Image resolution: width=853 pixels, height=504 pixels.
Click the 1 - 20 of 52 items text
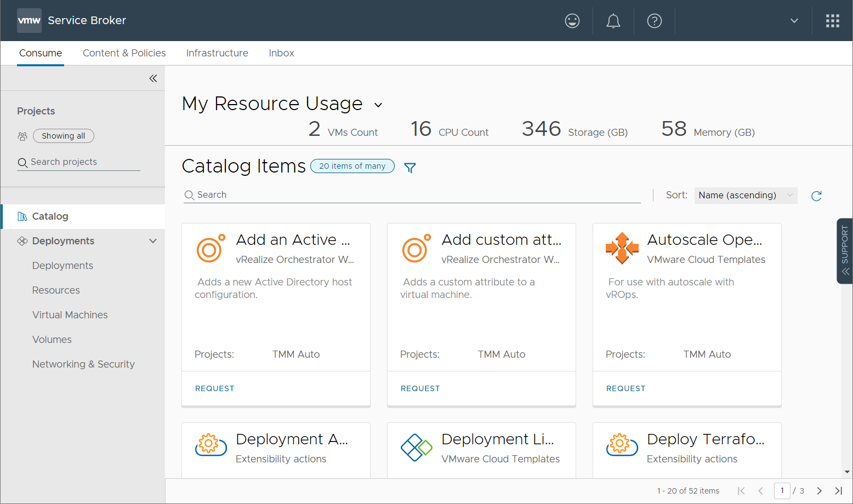[x=688, y=491]
